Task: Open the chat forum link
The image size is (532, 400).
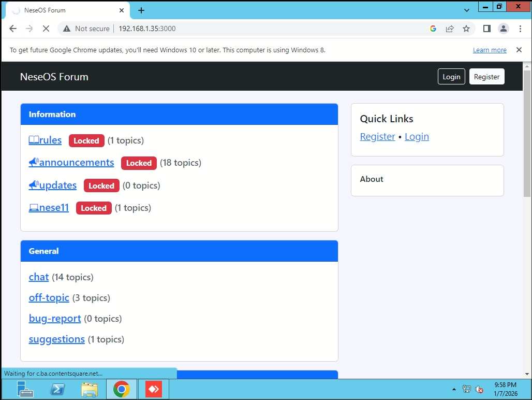Action: [39, 277]
